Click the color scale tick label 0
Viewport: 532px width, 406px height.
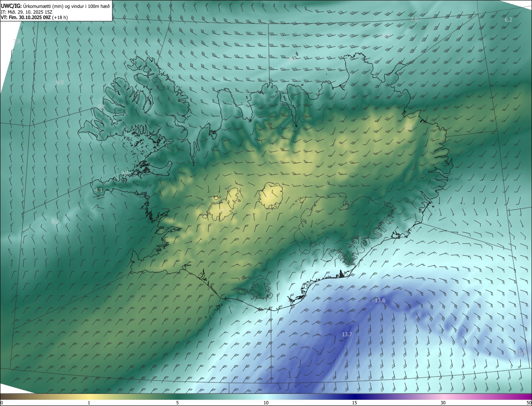tap(2, 403)
